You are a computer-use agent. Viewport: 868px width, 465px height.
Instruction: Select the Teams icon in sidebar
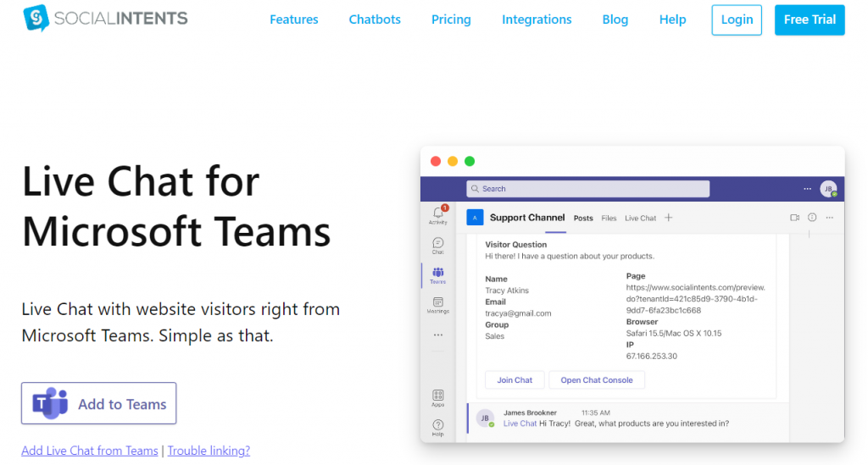pos(438,275)
